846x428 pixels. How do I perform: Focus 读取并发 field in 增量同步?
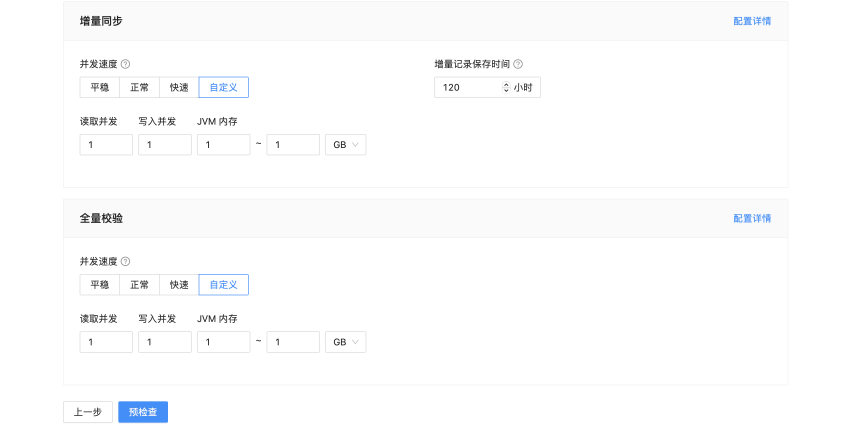click(106, 145)
